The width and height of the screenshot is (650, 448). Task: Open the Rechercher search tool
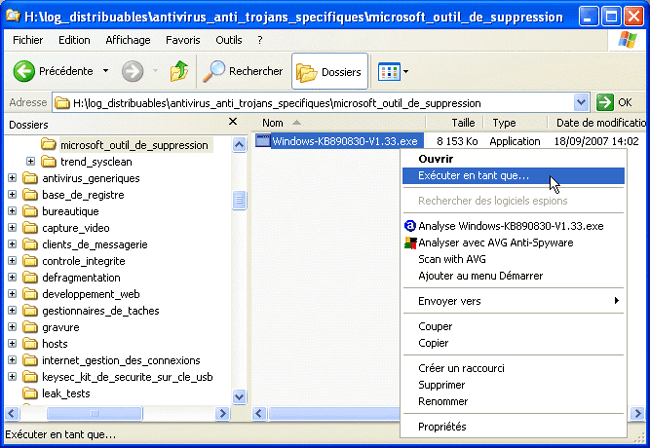pos(243,71)
